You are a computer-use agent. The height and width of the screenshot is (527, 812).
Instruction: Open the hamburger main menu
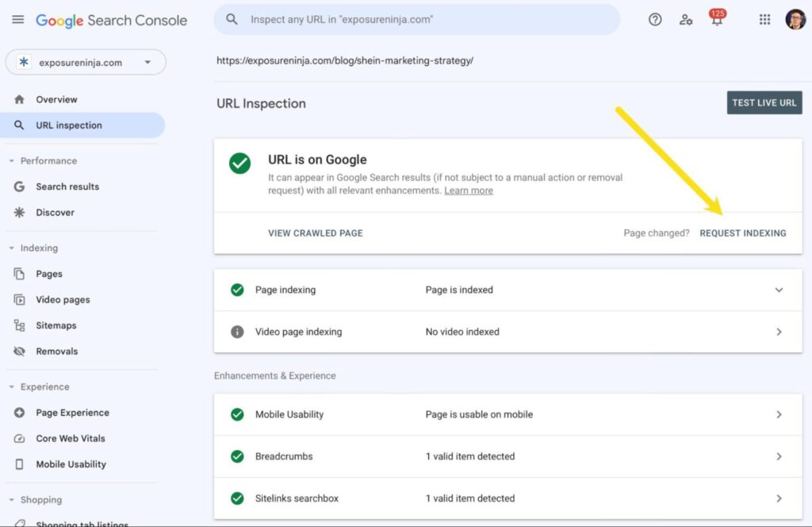click(x=18, y=20)
